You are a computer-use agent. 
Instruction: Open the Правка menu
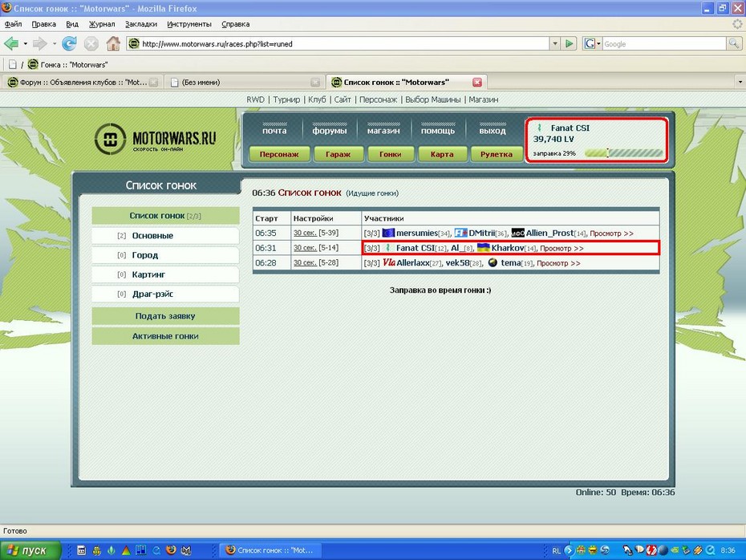[x=44, y=24]
